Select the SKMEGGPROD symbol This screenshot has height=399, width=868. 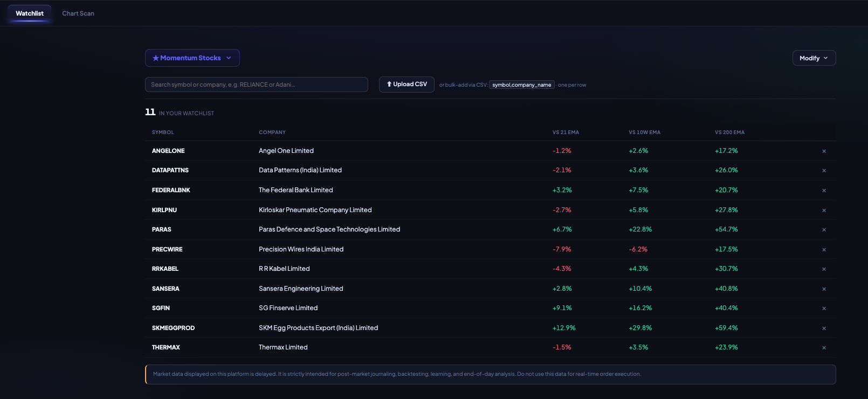174,328
